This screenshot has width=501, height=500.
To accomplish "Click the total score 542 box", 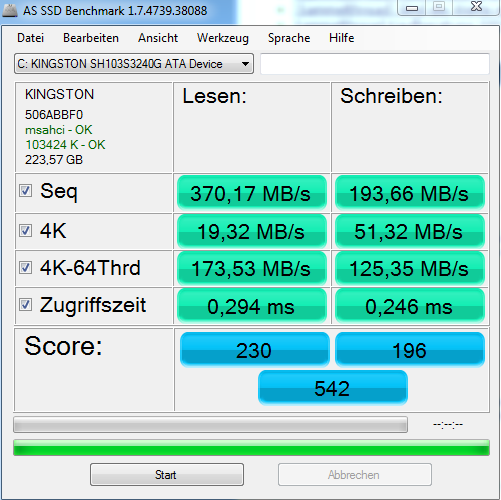I will [333, 388].
